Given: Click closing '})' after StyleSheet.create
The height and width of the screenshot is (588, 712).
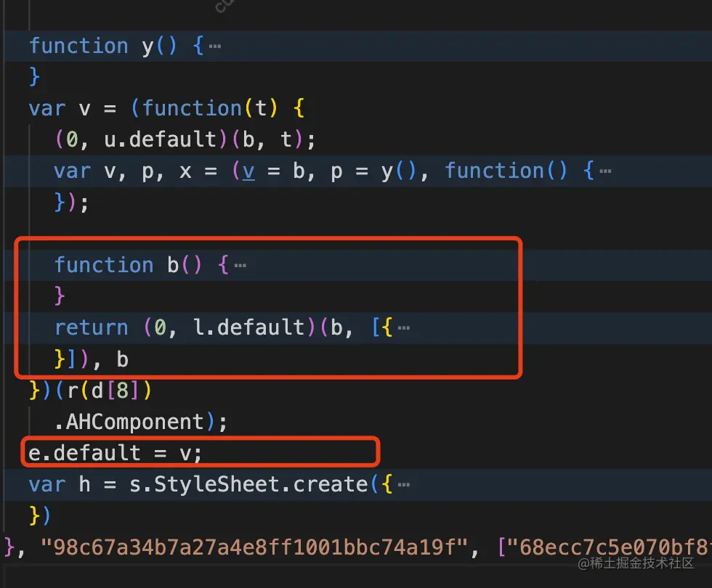Looking at the screenshot, I should tap(40, 516).
